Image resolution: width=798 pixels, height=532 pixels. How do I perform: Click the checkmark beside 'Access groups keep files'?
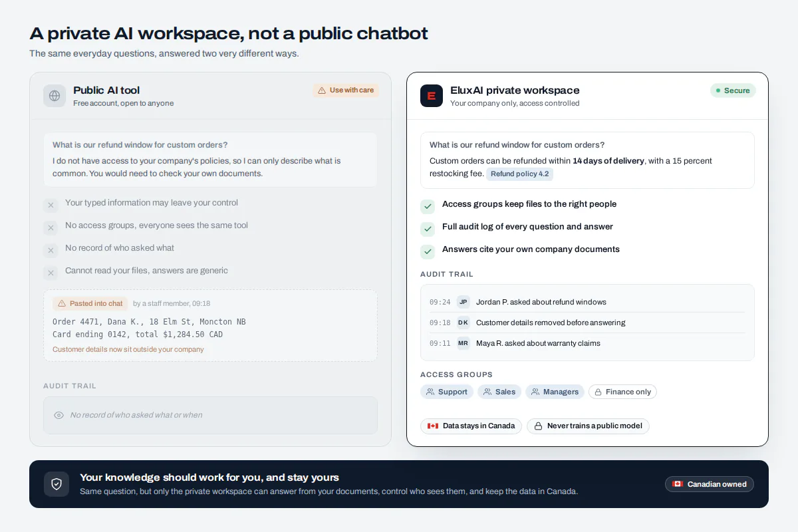coord(427,206)
